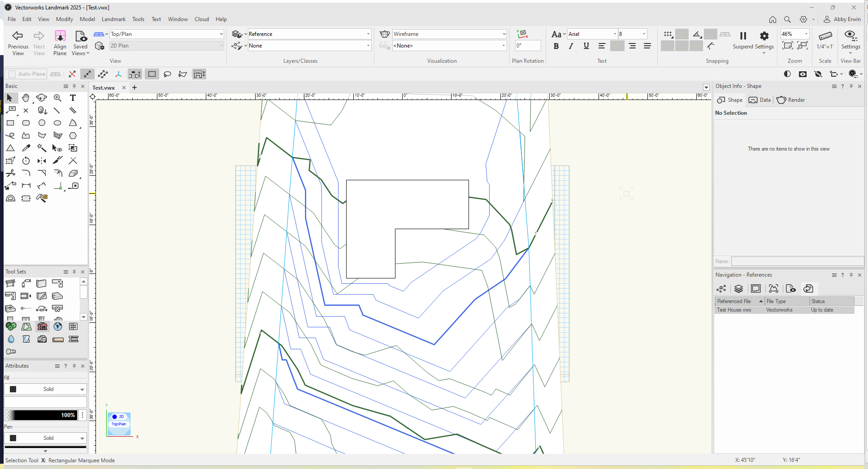Toggle Bold text formatting
Screen dimensions: 868x469
[556, 46]
